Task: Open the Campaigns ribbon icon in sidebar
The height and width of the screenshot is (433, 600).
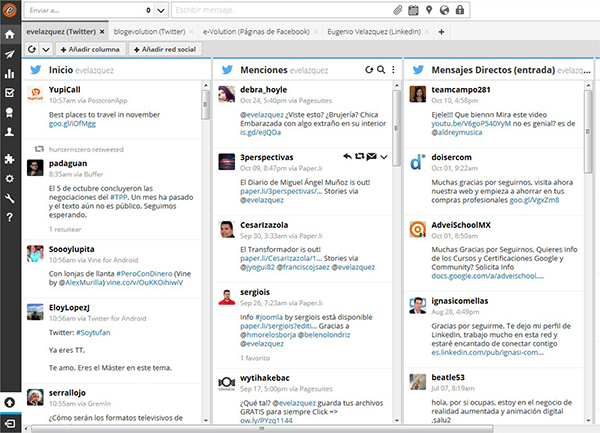Action: click(10, 112)
